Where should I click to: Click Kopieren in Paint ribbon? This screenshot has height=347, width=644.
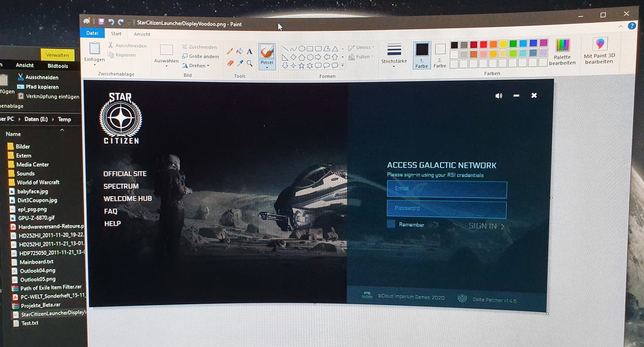pyautogui.click(x=122, y=55)
